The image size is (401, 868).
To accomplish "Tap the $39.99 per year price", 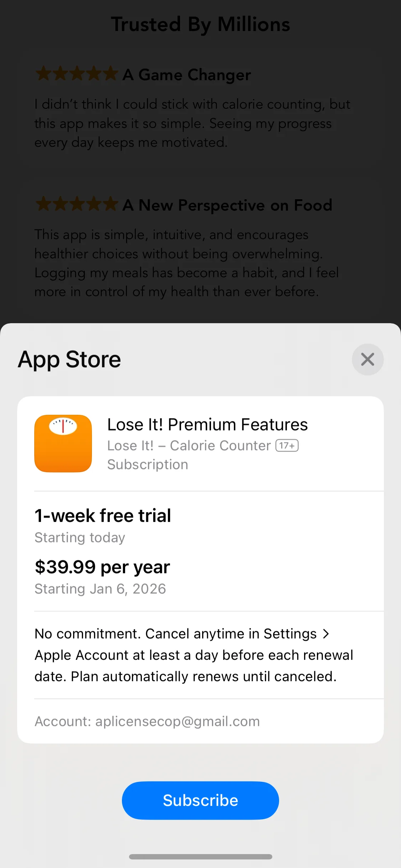I will pos(102,567).
